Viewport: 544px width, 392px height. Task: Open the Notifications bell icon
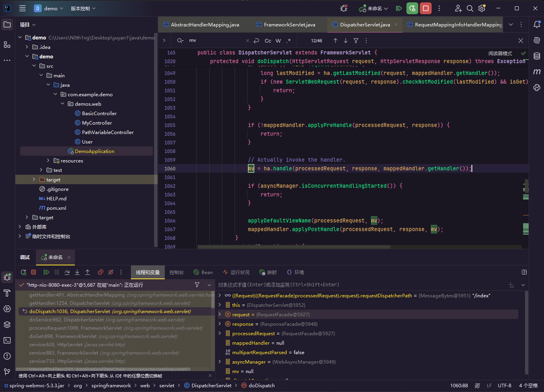pos(537,24)
